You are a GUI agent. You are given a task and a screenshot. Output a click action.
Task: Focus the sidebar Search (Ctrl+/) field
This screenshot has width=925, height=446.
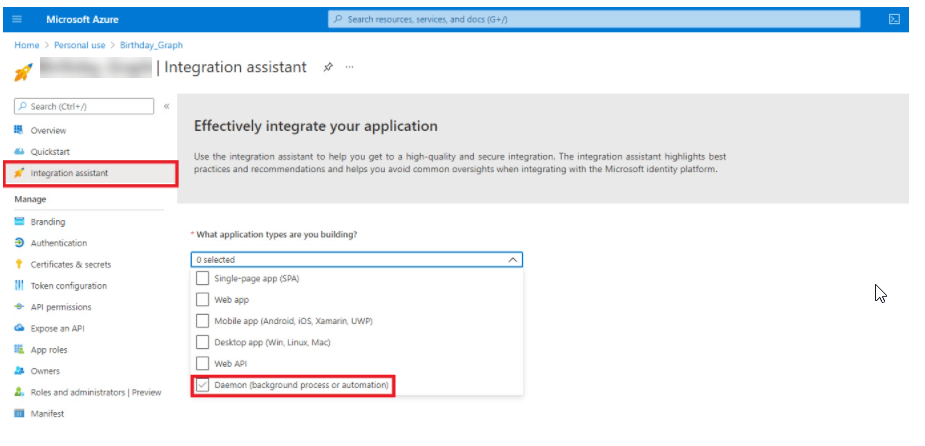84,106
